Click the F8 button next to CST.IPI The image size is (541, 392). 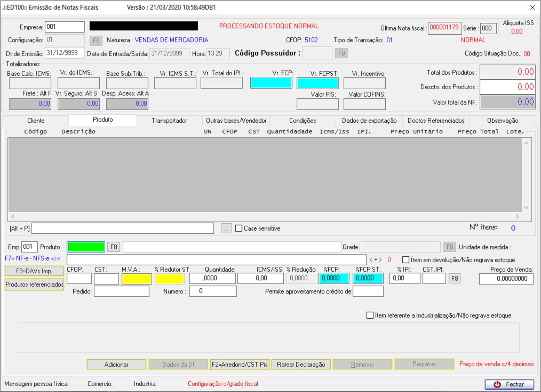pyautogui.click(x=454, y=278)
